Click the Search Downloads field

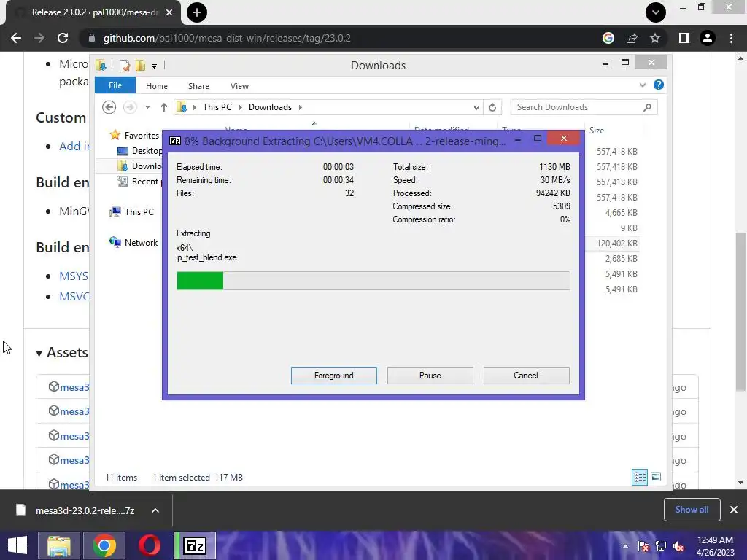coord(584,107)
